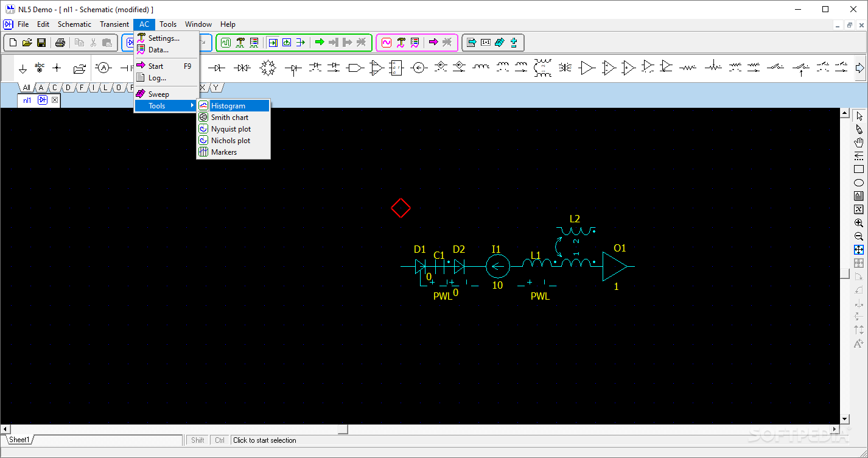Screen dimensions: 868x458
Task: Click the New document icon
Action: (13, 43)
